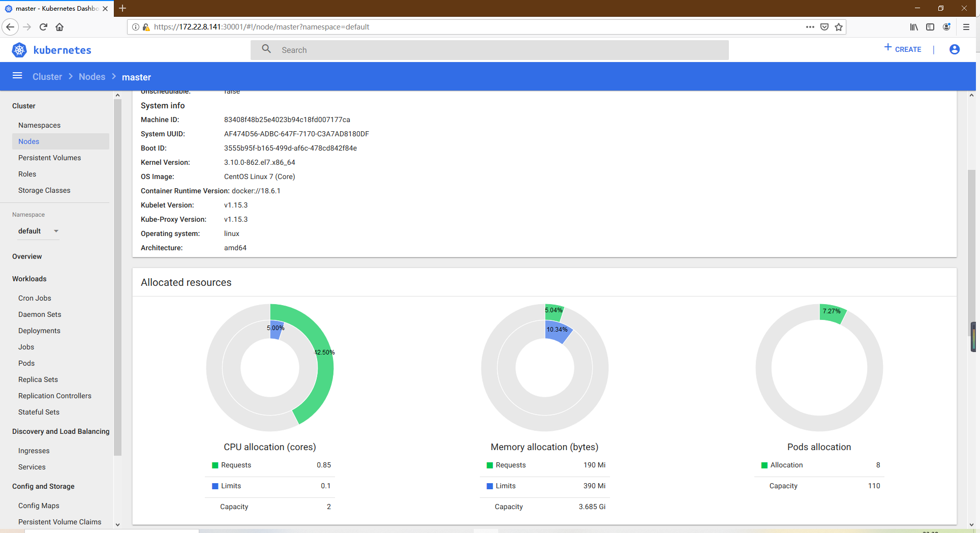Image resolution: width=980 pixels, height=533 pixels.
Task: Click green CPU requests chart segment
Action: click(x=319, y=371)
